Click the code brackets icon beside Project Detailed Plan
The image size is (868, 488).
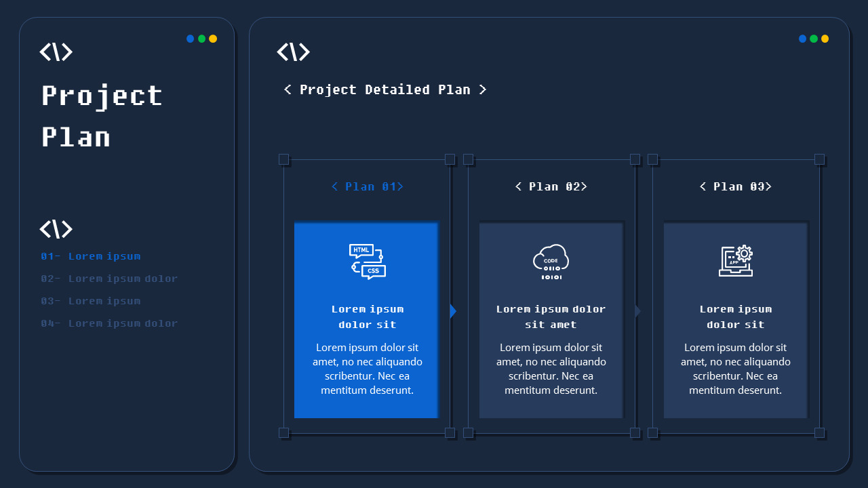coord(294,52)
